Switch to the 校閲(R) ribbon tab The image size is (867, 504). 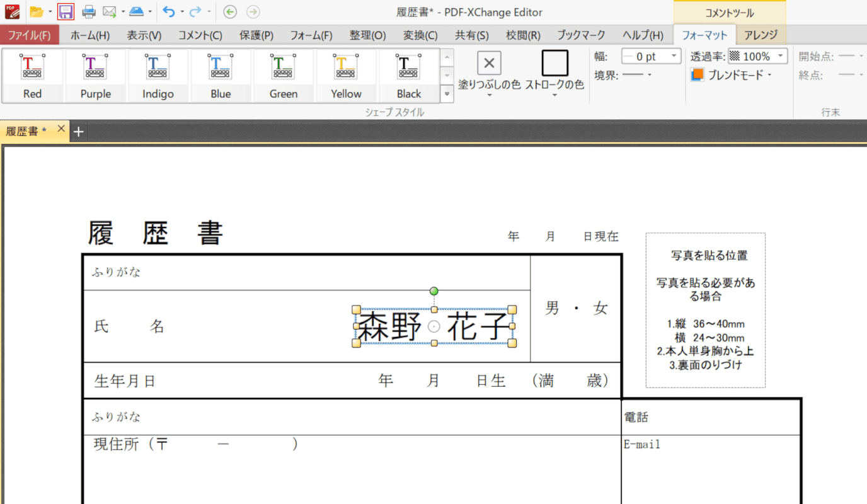tap(523, 35)
